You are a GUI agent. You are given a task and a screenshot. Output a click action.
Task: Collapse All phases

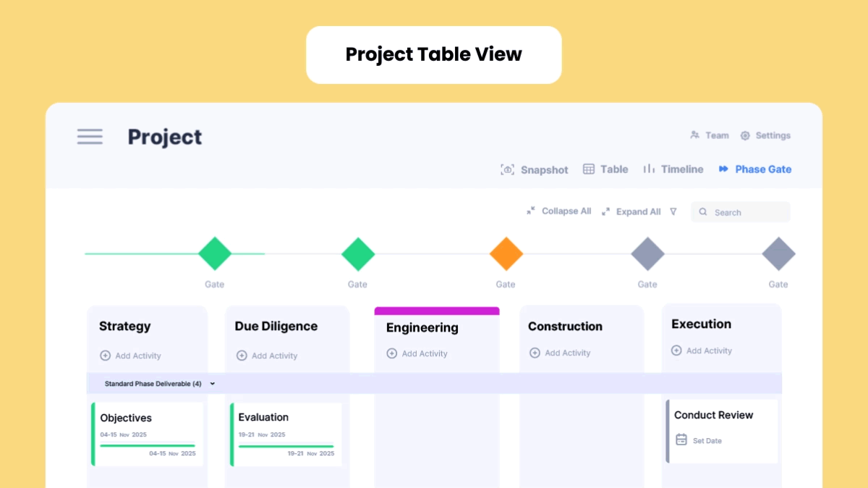[559, 211]
